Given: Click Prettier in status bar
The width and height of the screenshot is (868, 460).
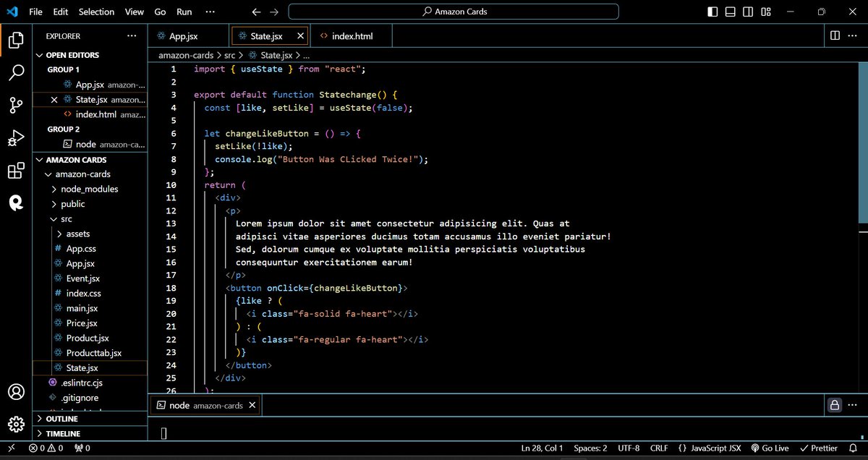Looking at the screenshot, I should click(x=819, y=448).
